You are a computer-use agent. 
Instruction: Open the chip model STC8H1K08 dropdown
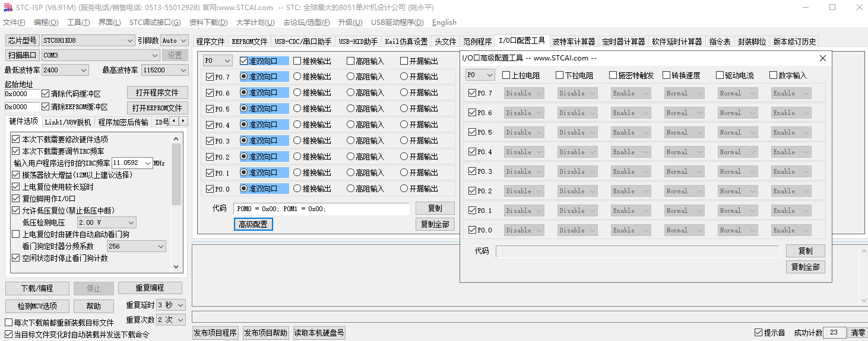coord(88,40)
